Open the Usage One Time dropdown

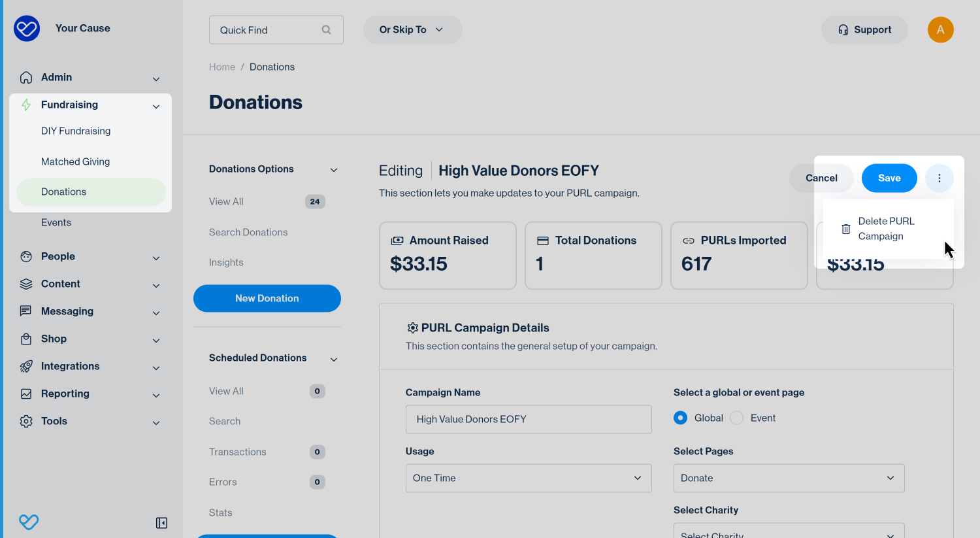(x=529, y=478)
